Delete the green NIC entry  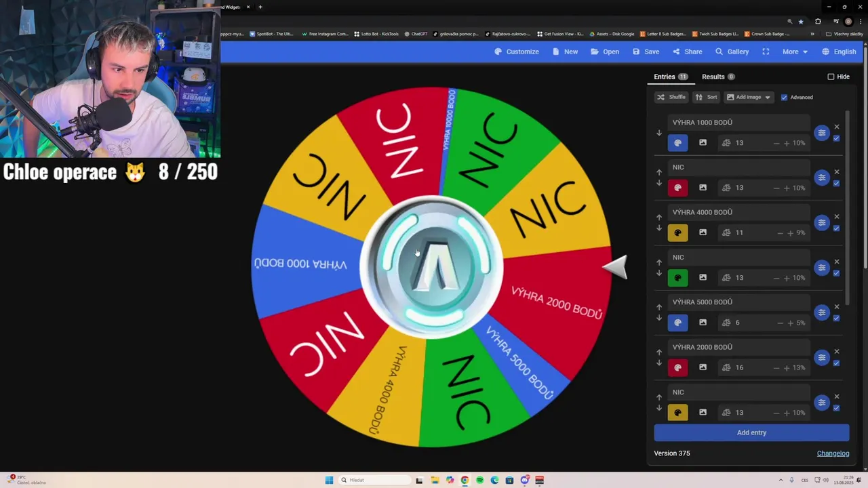pos(837,262)
